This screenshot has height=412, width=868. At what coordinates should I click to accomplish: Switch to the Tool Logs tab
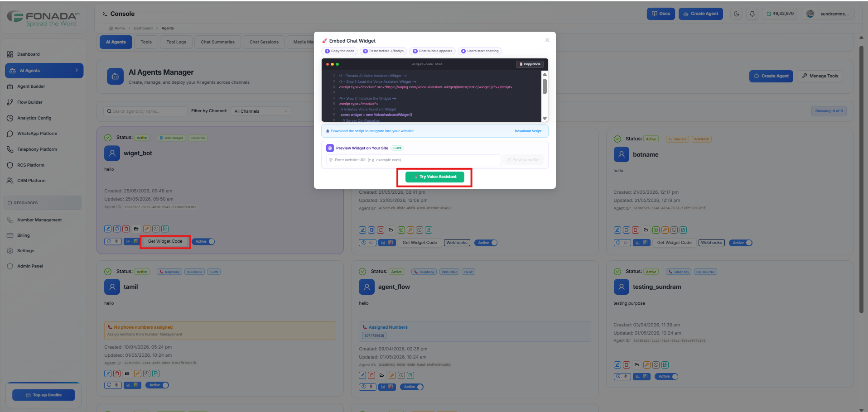pos(176,42)
